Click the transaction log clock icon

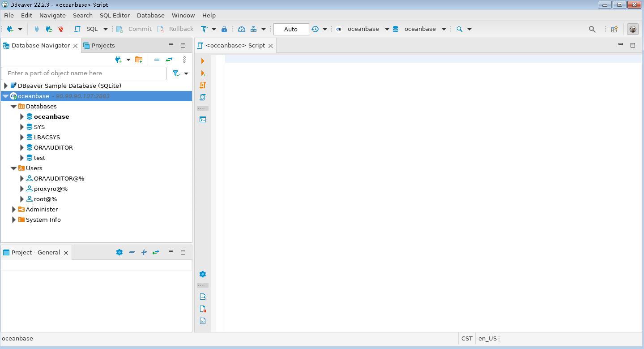(x=315, y=29)
